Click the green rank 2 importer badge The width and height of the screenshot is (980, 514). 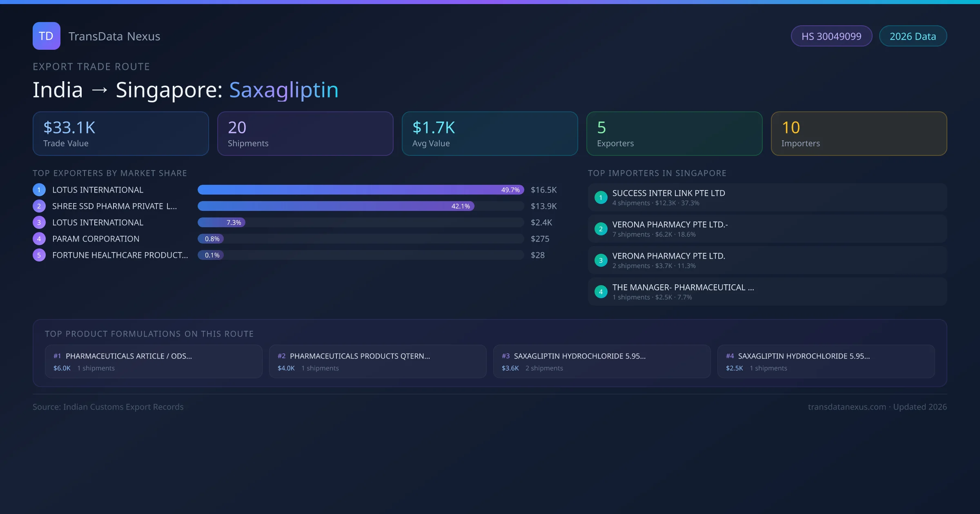tap(601, 229)
